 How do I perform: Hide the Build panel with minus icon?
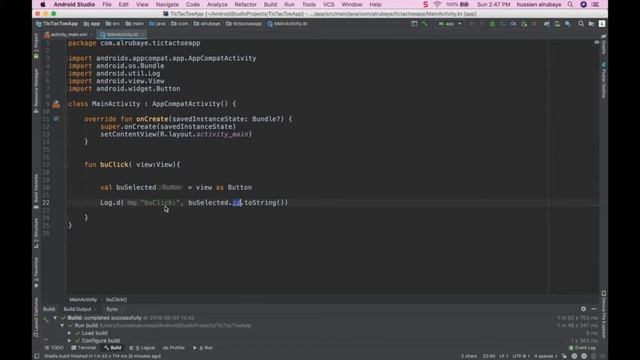[x=594, y=309]
